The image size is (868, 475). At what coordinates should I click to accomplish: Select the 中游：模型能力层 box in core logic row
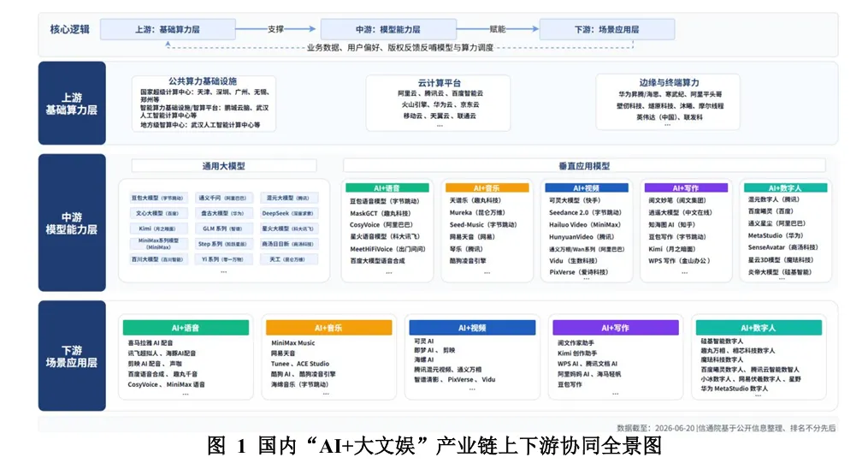point(388,29)
